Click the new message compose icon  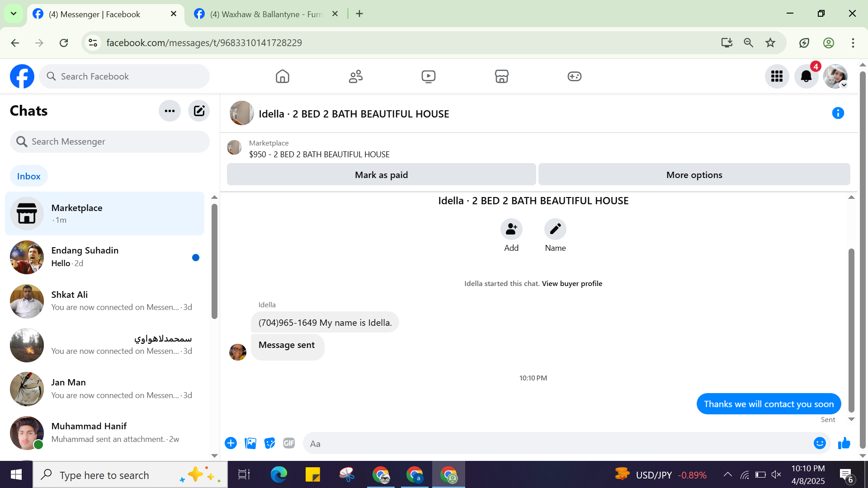199,111
